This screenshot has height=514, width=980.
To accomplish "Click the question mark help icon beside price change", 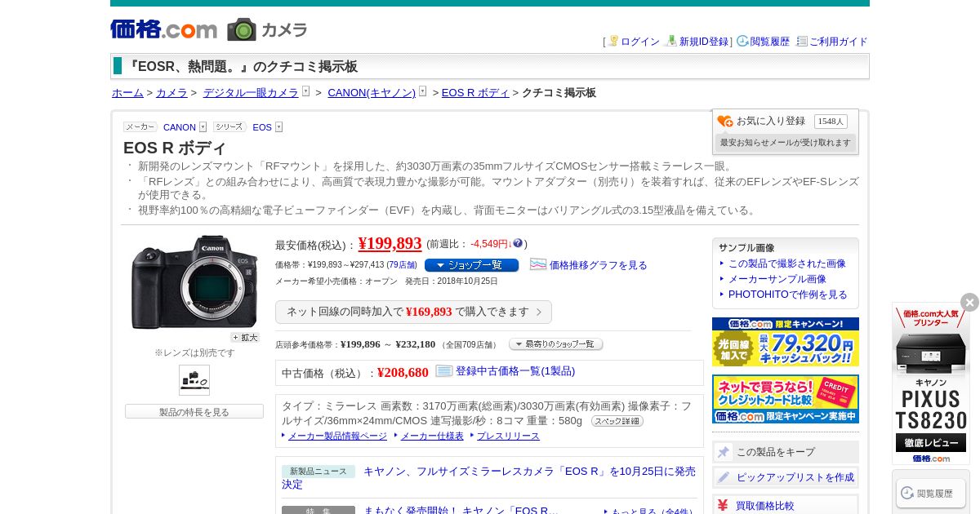I will tap(518, 243).
